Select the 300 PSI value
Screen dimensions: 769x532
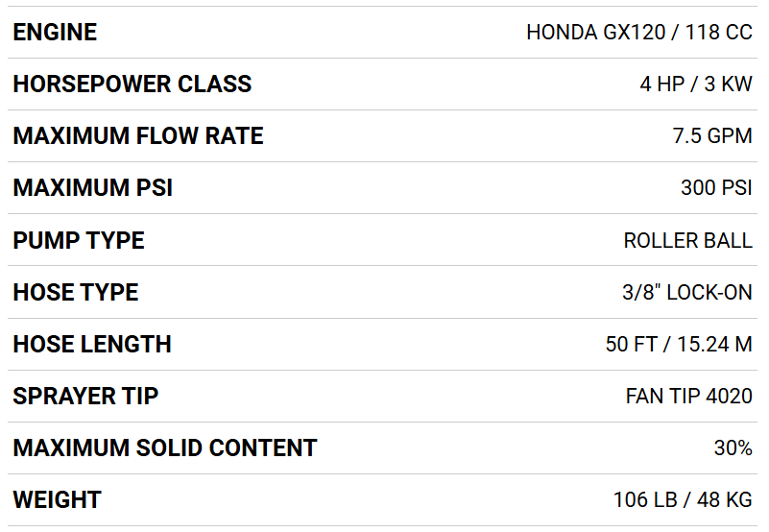point(716,188)
